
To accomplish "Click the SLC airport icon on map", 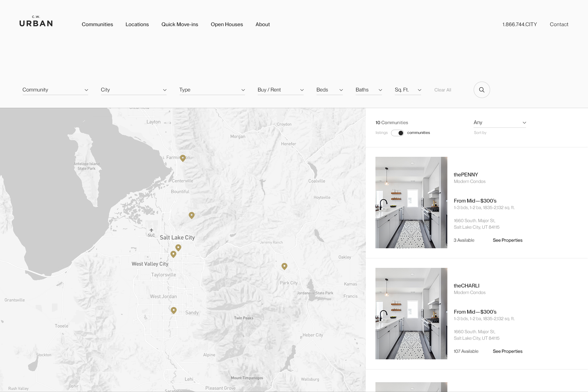I will pyautogui.click(x=151, y=230).
